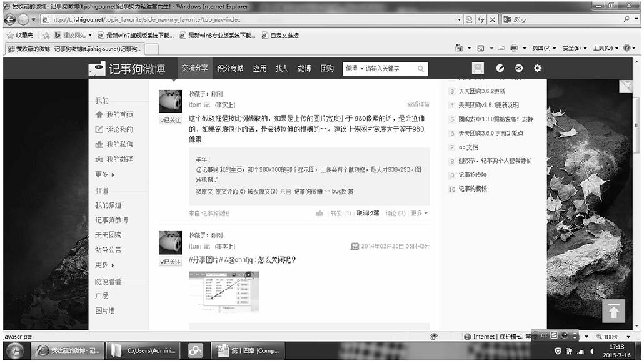Select the 团购 nav tab
Viewport: 644px width, 361px height.
327,69
